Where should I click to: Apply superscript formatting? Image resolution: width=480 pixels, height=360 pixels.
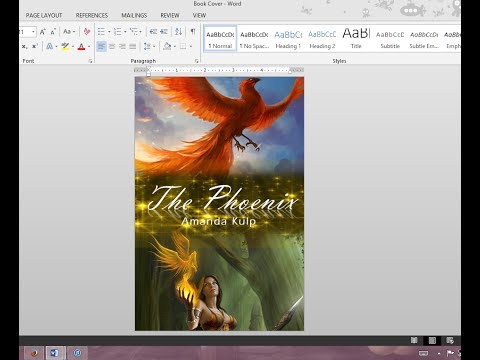tap(35, 46)
